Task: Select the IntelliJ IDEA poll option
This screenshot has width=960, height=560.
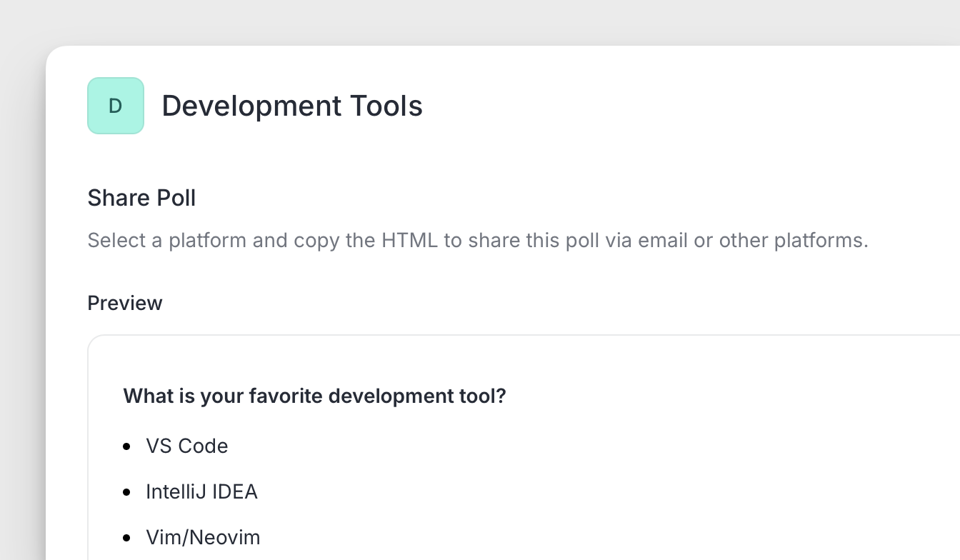Action: click(201, 491)
